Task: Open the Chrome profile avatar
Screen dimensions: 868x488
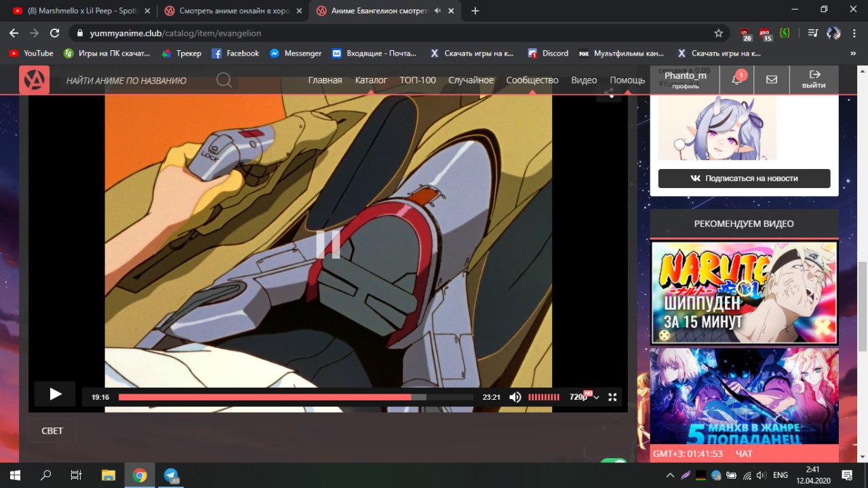Action: [x=833, y=33]
